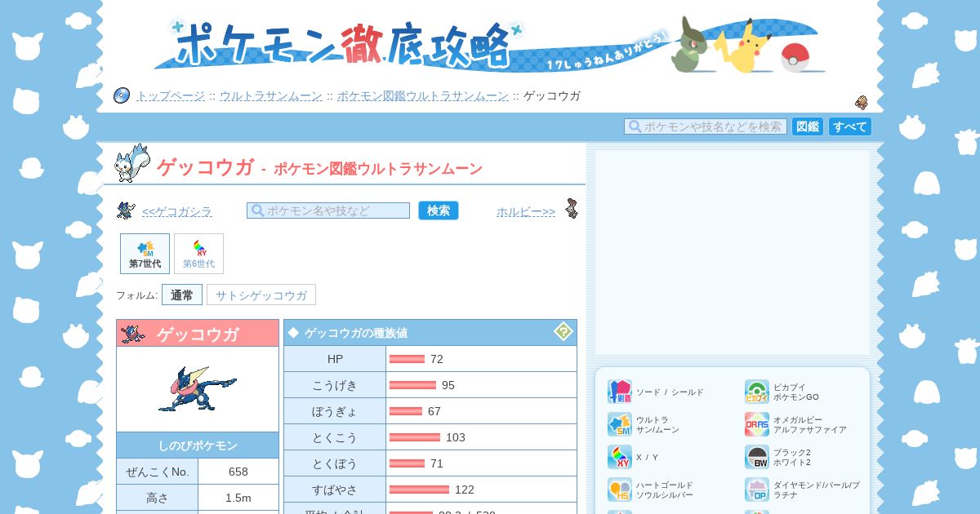The width and height of the screenshot is (980, 514).
Task: Click the HeartGold SoulSilver HS icon
Action: tap(619, 490)
